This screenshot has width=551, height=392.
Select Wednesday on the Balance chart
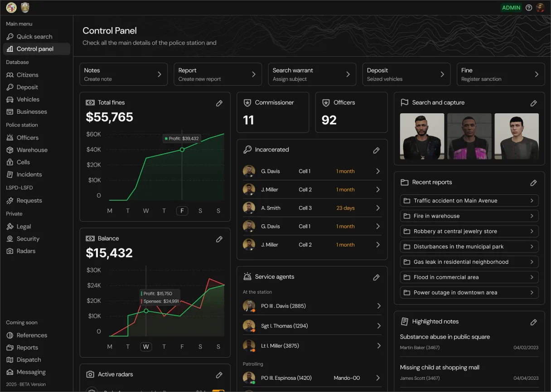146,347
